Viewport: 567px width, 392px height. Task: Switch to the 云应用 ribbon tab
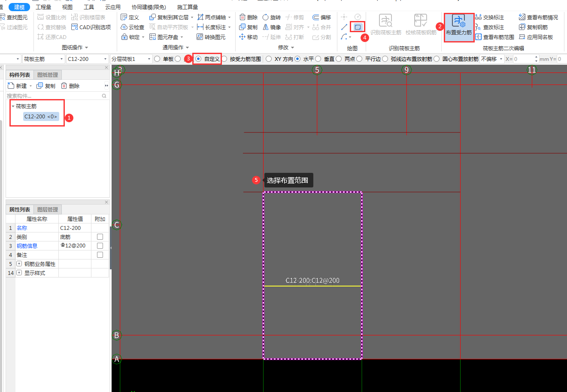pyautogui.click(x=113, y=7)
